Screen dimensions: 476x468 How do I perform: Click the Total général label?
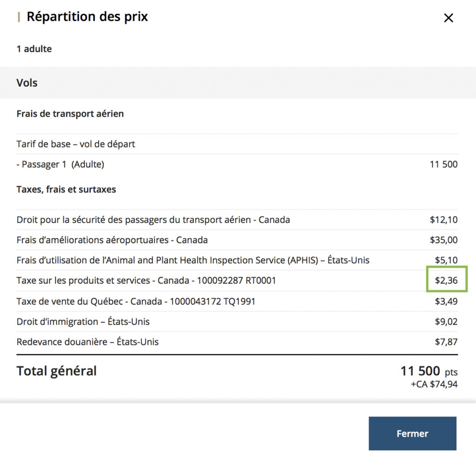click(56, 370)
